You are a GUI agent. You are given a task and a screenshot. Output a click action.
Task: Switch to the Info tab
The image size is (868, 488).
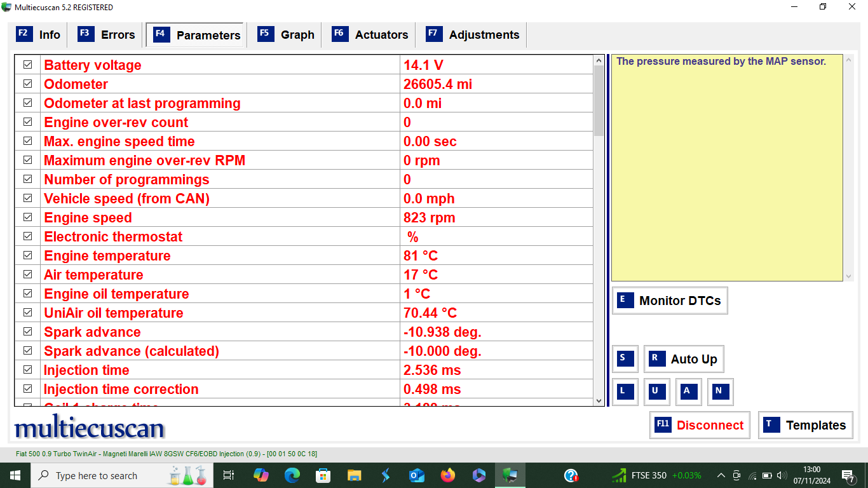pyautogui.click(x=39, y=35)
